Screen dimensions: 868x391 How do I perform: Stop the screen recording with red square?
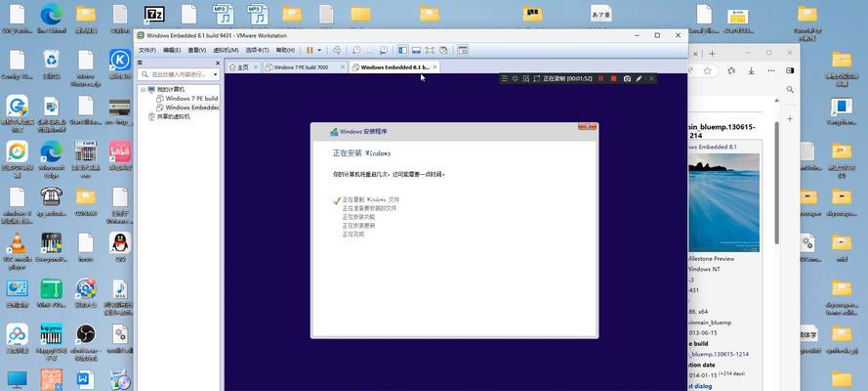pos(613,79)
